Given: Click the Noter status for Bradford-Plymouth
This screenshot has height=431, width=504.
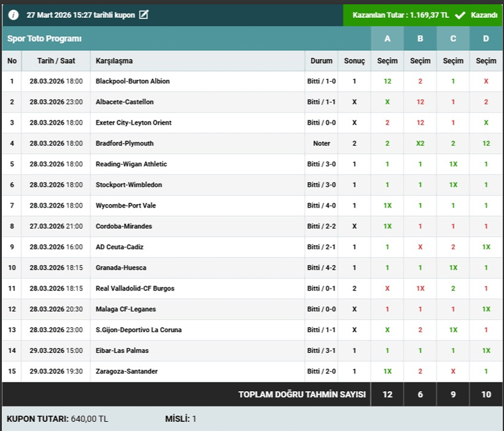Looking at the screenshot, I should tap(321, 144).
